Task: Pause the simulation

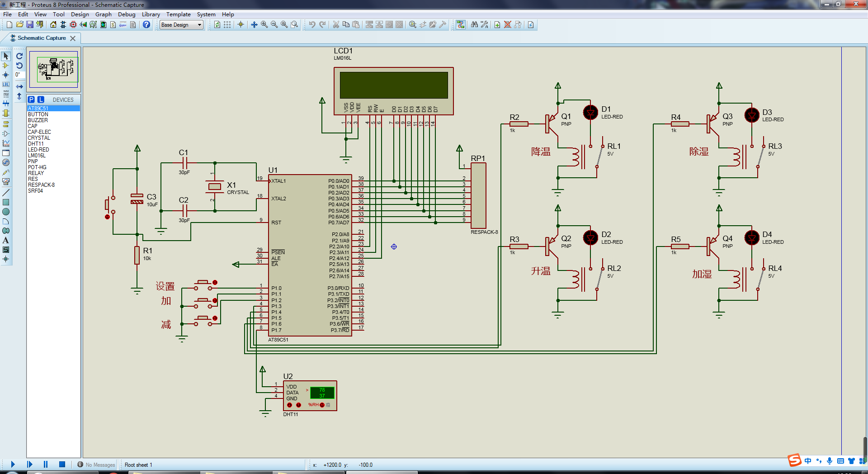Action: point(45,465)
